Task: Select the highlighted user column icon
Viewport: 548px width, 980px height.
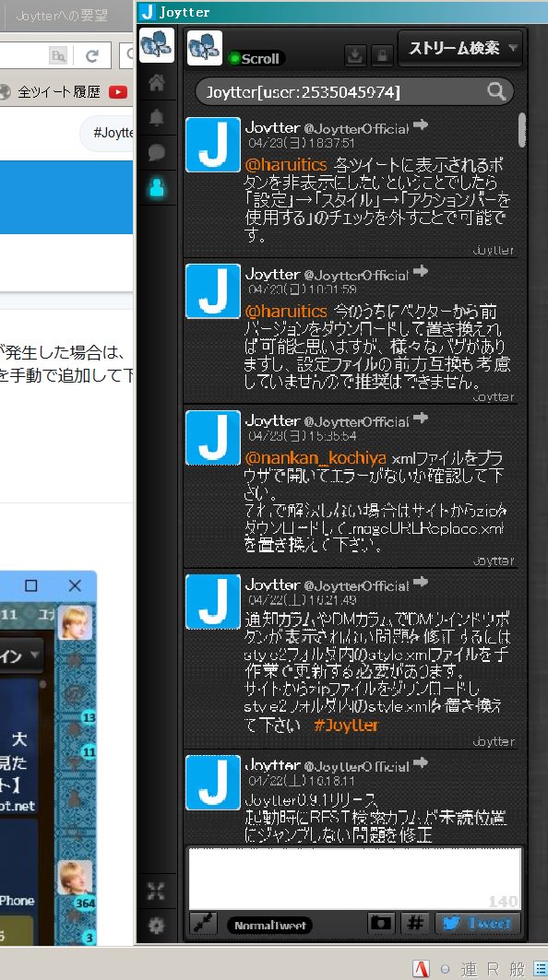Action: tap(157, 187)
